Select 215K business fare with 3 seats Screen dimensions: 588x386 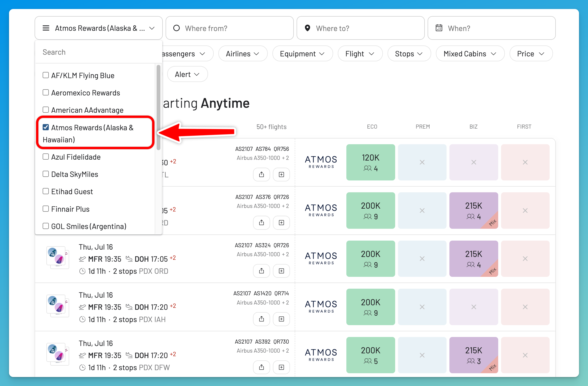(x=474, y=355)
